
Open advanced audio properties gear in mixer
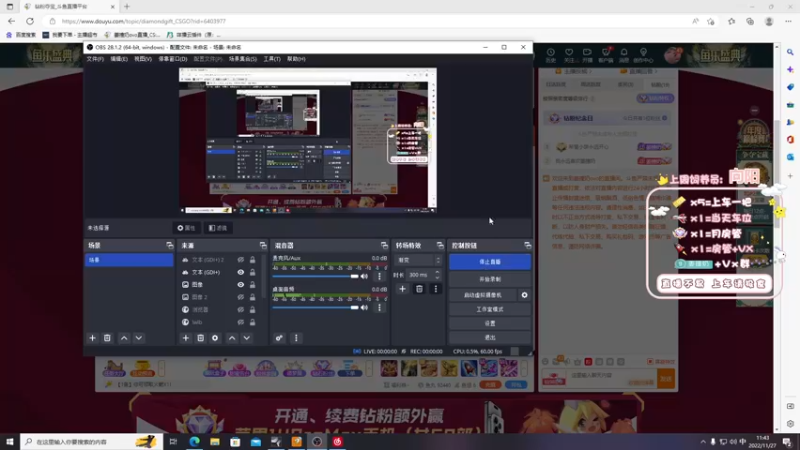pos(279,338)
